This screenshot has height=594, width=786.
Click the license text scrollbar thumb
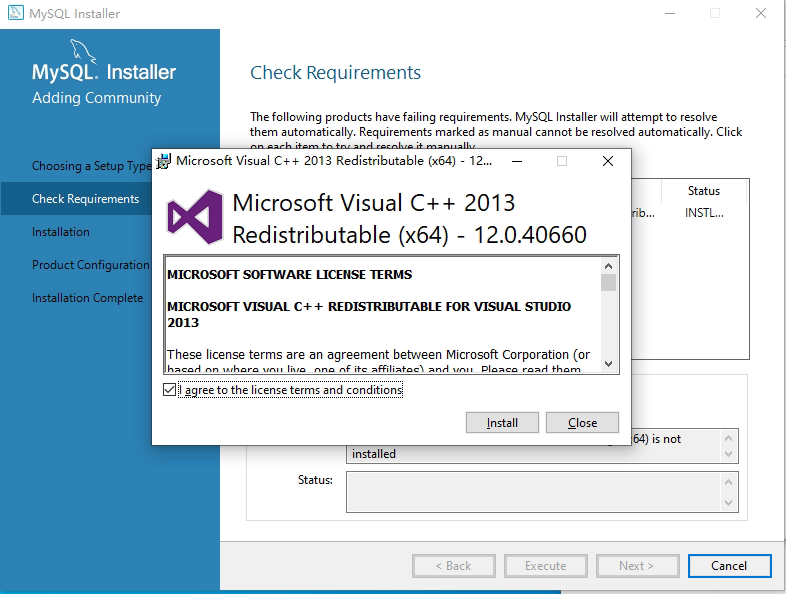click(x=609, y=283)
